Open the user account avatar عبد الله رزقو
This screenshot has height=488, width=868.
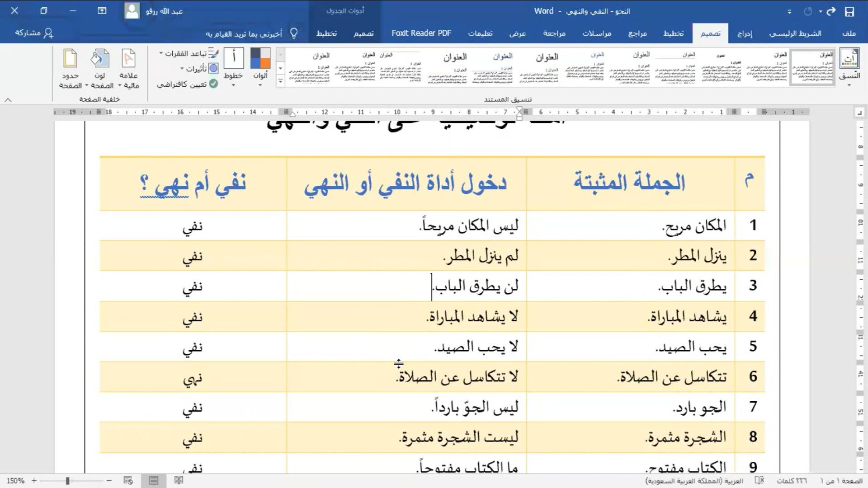coord(132,11)
